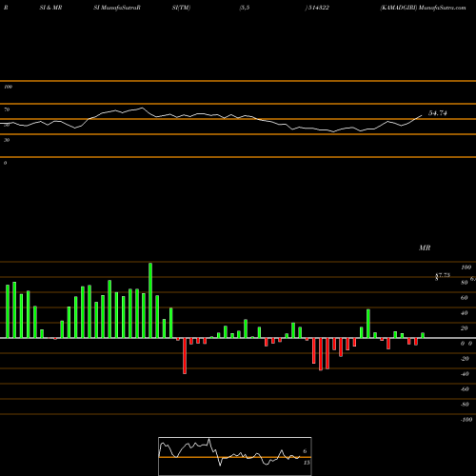Click the MR label above bar chart
Viewport: 476px width, 476px height.
[425, 248]
